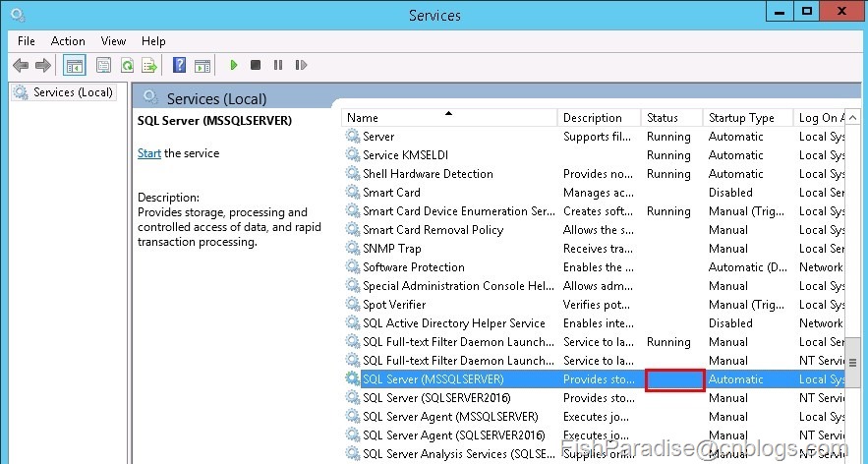Sort by Status column header
The image size is (868, 464).
[672, 117]
